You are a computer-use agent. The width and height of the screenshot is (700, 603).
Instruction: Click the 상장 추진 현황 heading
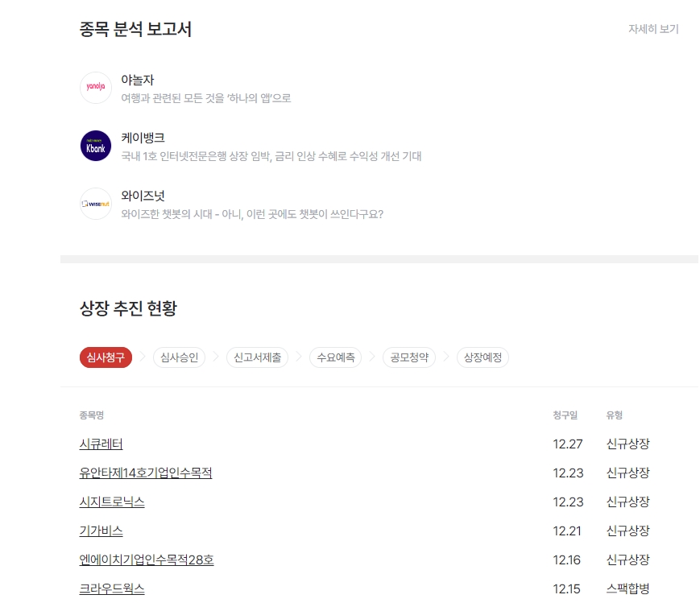point(129,308)
